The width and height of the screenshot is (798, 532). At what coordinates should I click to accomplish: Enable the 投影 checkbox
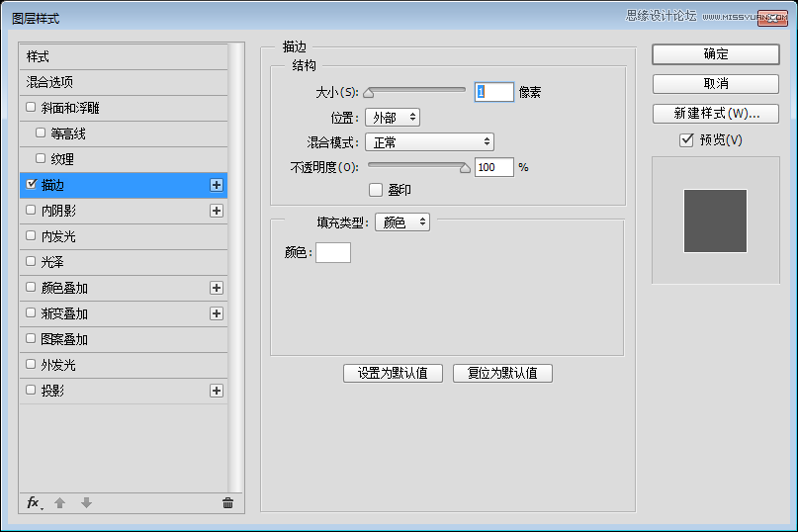[x=31, y=390]
